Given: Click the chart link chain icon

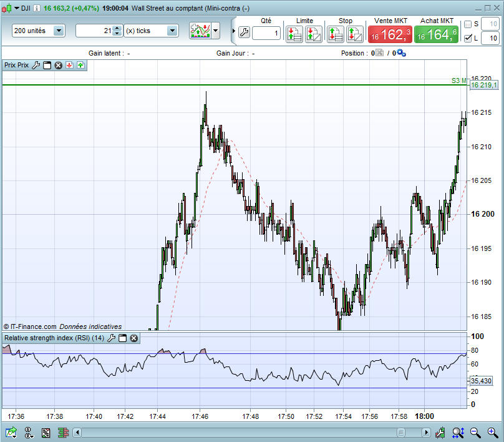Looking at the screenshot, I should click(x=29, y=433).
